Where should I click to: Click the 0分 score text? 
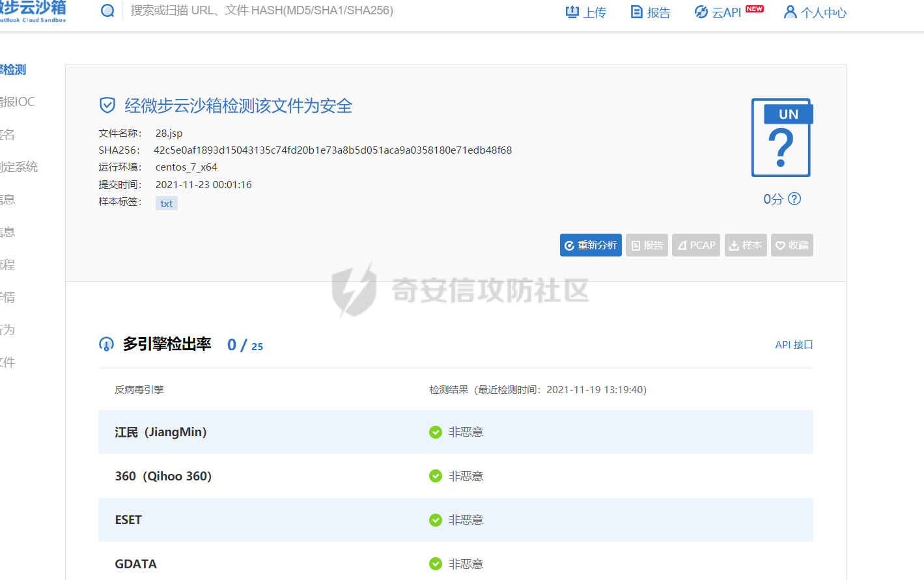773,199
